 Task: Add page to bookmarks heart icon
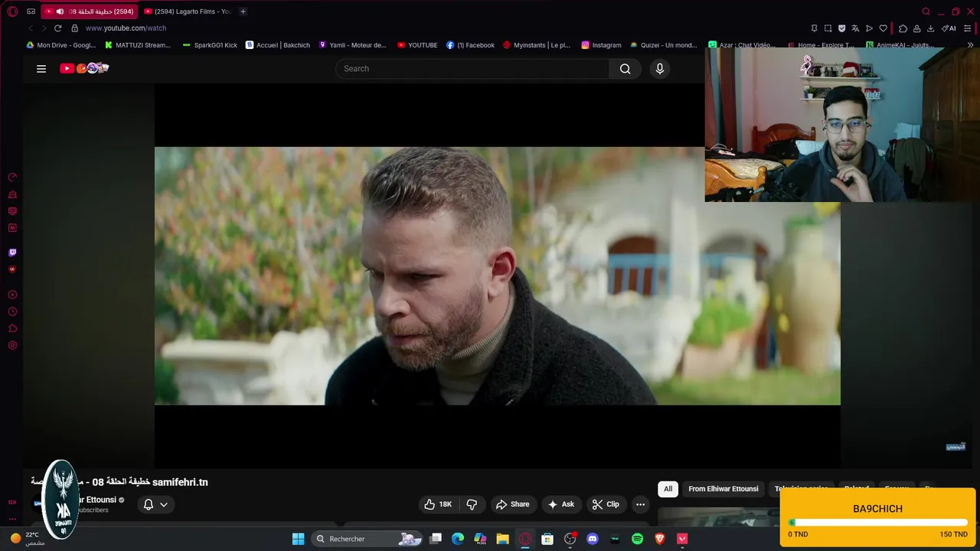click(883, 28)
